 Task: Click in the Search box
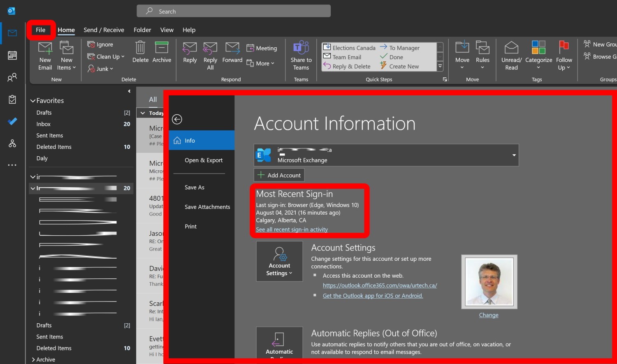[233, 12]
